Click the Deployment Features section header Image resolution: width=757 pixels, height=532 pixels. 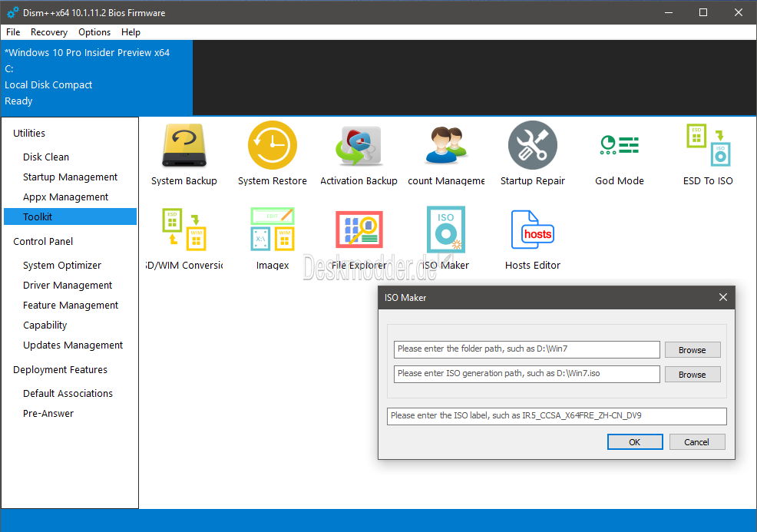pos(60,370)
